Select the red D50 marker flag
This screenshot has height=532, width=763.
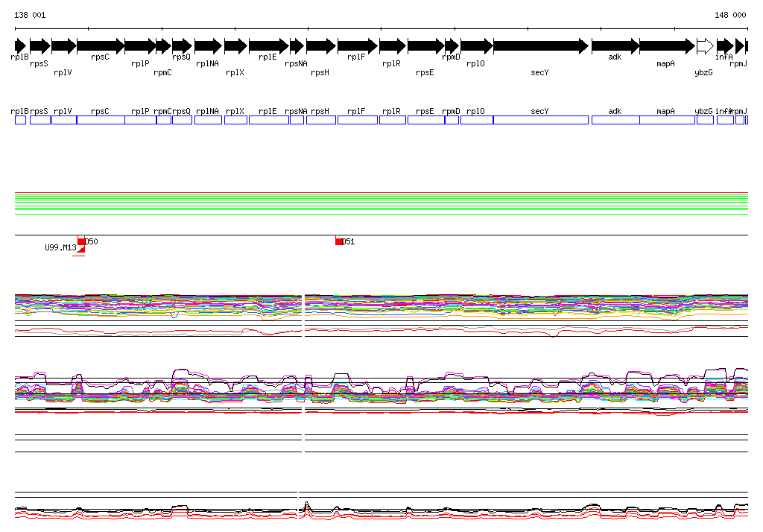coord(81,241)
